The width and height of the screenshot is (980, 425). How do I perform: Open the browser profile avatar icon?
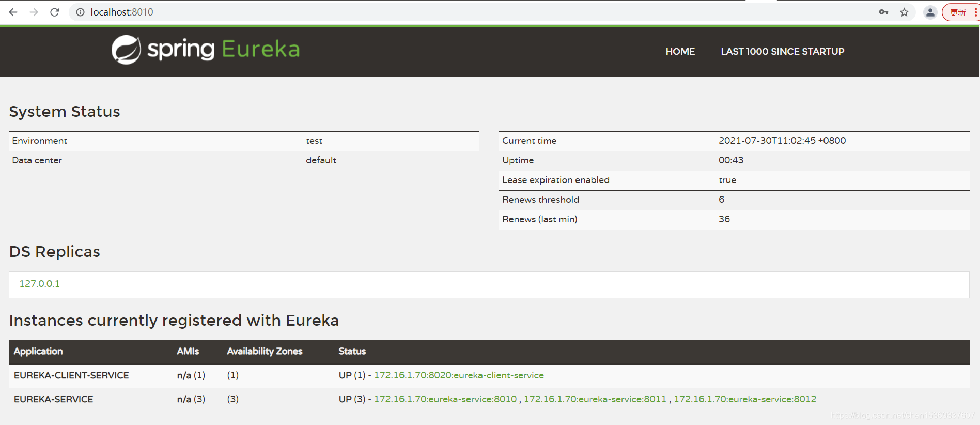[x=930, y=12]
